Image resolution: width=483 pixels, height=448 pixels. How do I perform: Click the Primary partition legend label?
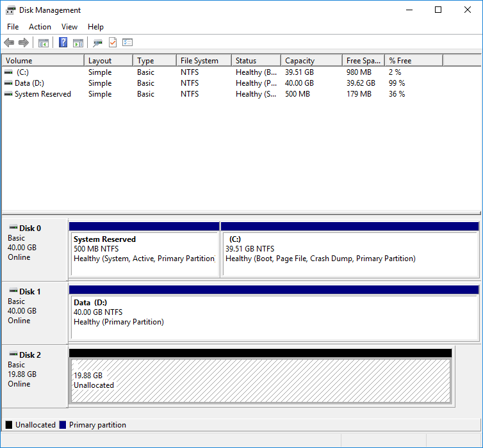tap(97, 425)
